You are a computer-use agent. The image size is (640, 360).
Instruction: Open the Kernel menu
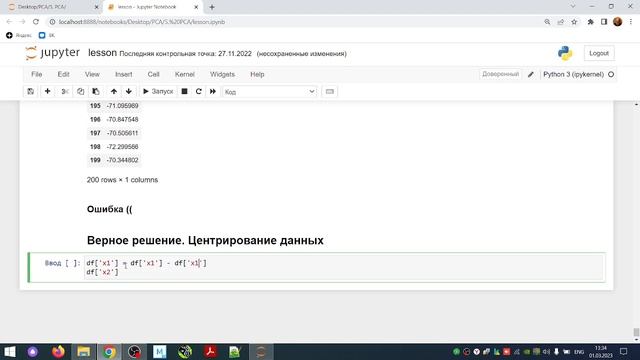tap(184, 74)
